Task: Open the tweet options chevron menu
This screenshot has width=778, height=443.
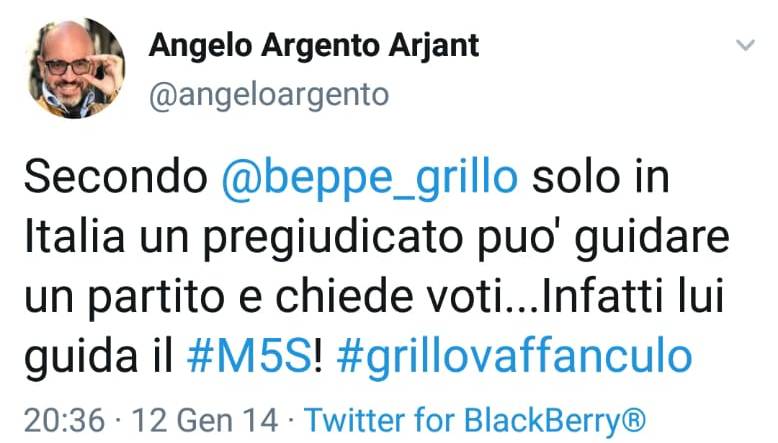Action: pyautogui.click(x=745, y=45)
